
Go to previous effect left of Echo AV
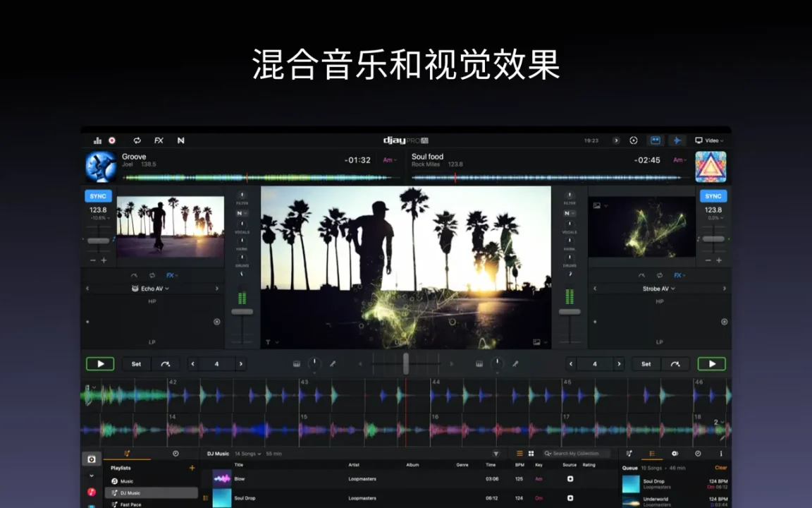tap(87, 289)
